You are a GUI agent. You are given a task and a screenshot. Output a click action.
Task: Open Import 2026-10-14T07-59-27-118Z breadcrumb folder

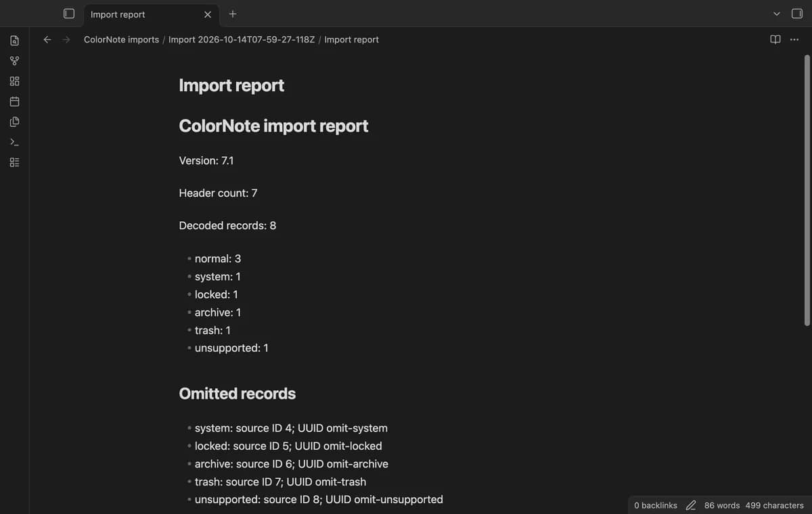[242, 39]
